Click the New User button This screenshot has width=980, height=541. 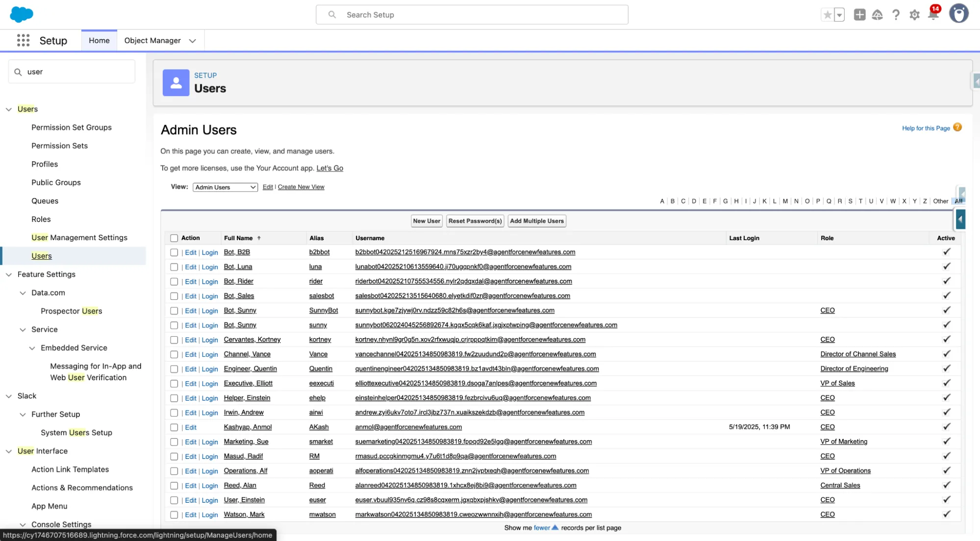(427, 221)
